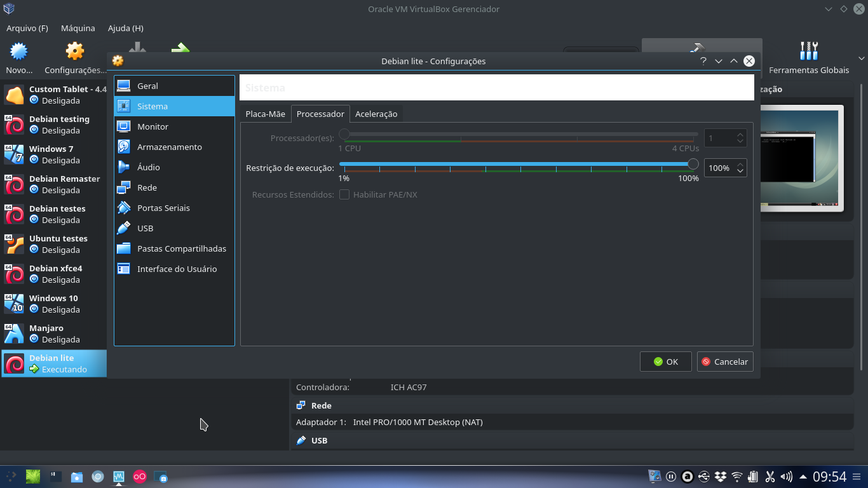
Task: Enable the Habilitar PAE/NX checkbox
Action: point(344,194)
